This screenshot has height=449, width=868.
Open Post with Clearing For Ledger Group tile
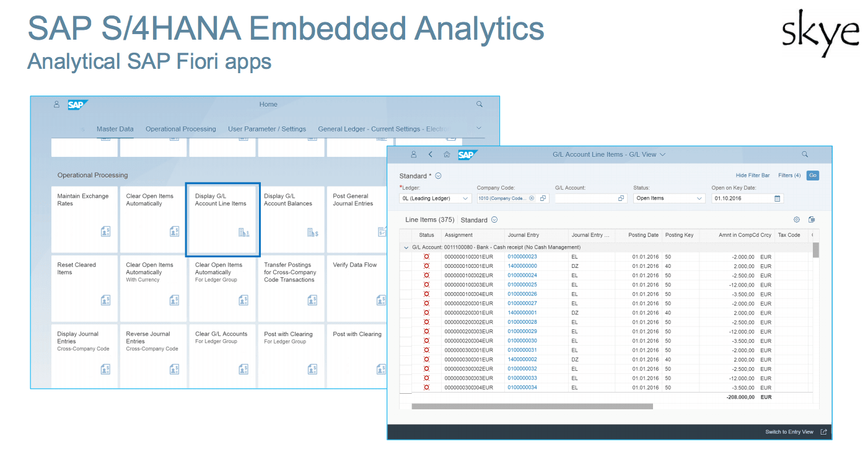click(291, 357)
